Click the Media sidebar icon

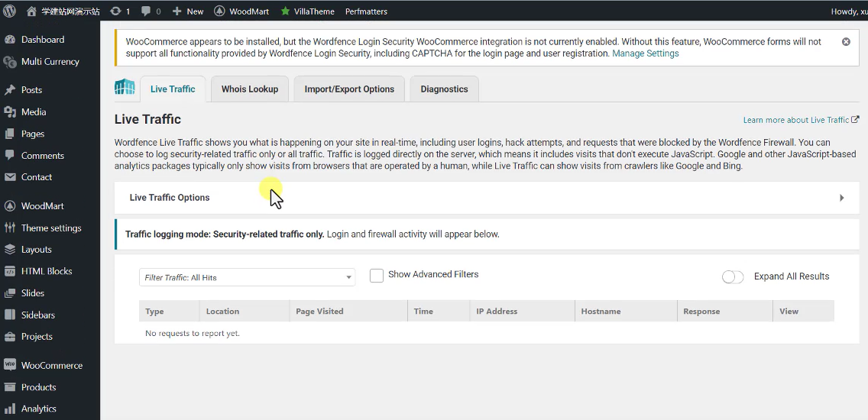tap(9, 111)
